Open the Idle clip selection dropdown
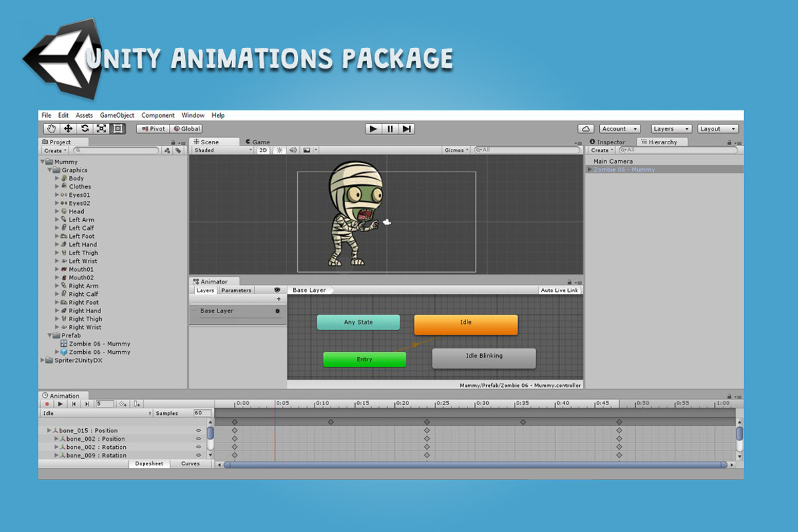 tap(97, 413)
